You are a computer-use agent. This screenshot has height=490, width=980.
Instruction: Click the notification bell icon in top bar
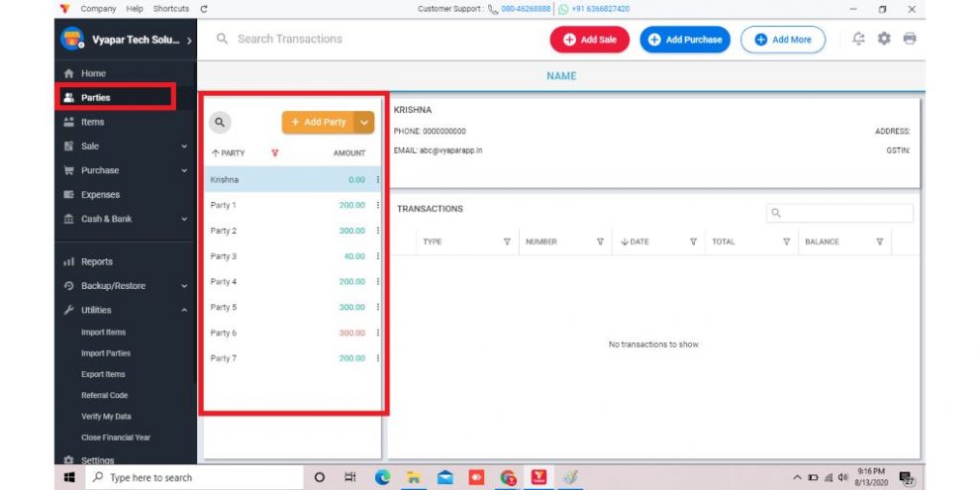pyautogui.click(x=858, y=40)
